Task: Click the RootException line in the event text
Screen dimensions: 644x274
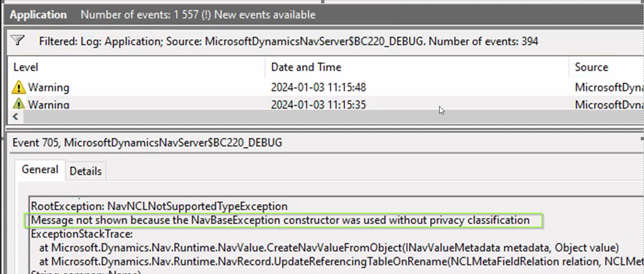Action: tap(159, 206)
